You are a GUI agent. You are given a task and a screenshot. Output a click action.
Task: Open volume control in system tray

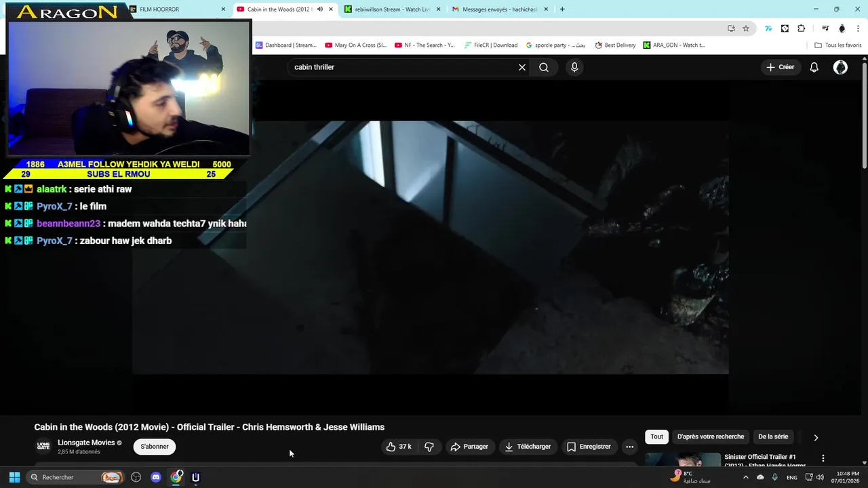click(820, 477)
